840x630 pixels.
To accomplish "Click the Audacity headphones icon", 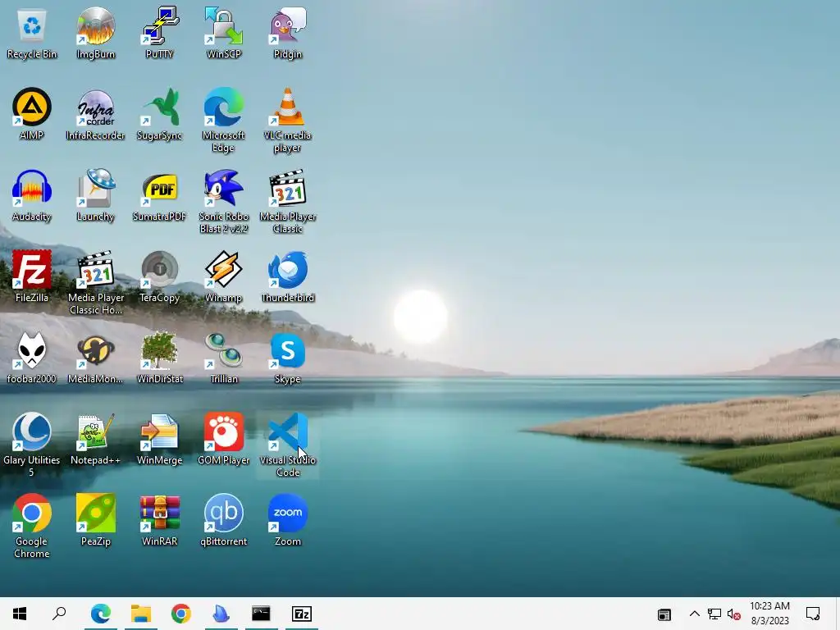I will click(x=32, y=195).
